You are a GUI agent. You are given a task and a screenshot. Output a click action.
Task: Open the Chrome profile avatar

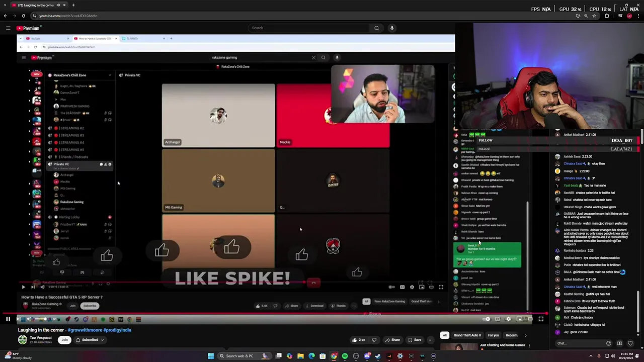tap(629, 16)
